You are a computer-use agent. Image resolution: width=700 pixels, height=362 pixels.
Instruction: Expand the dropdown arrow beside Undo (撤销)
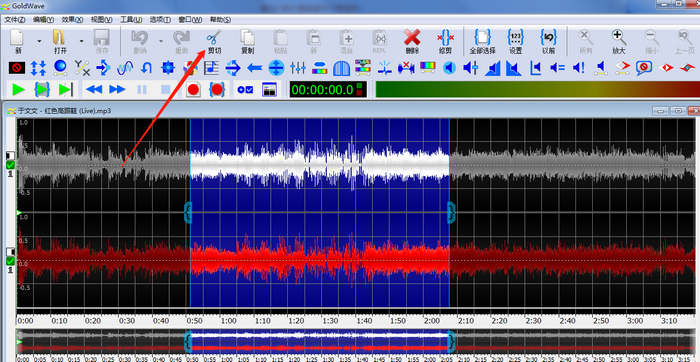[x=160, y=41]
